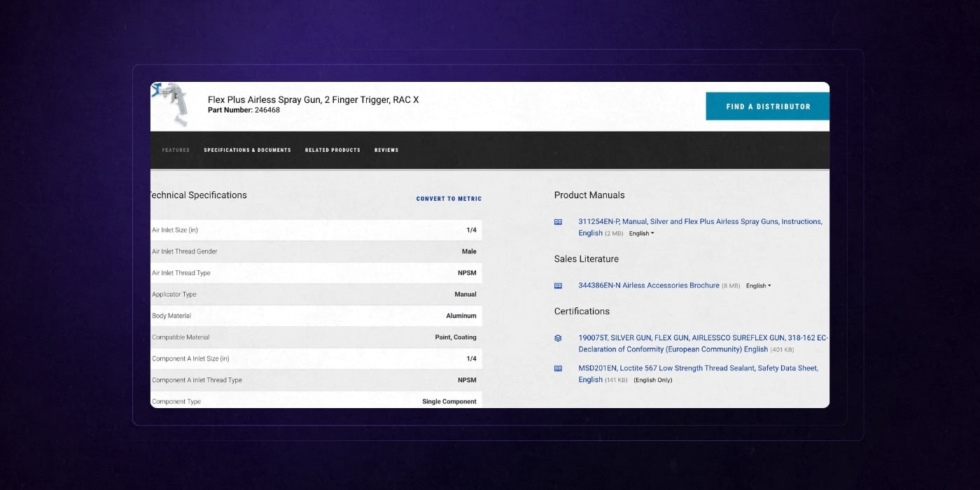Click the Certifications heading
980x490 pixels.
[x=582, y=311]
